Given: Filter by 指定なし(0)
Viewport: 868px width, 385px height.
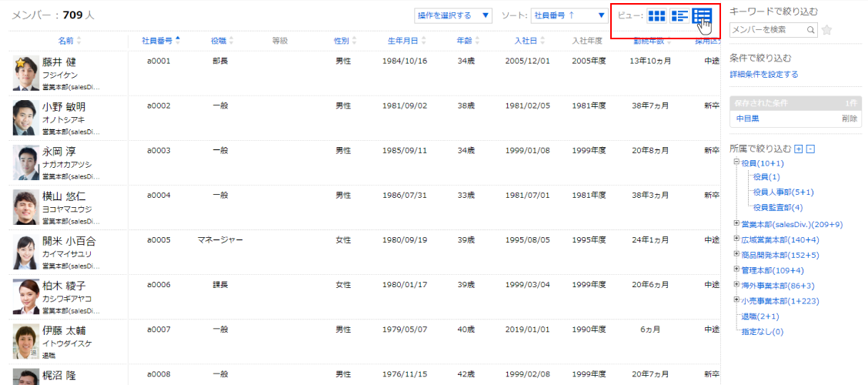Looking at the screenshot, I should [x=763, y=332].
